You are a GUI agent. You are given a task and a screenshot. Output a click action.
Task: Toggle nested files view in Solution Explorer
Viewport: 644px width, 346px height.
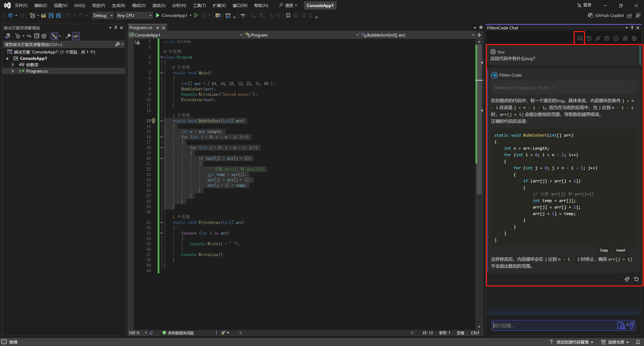coord(55,36)
